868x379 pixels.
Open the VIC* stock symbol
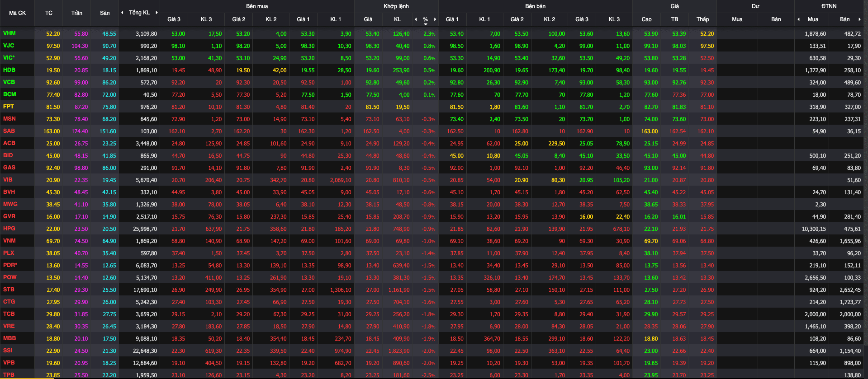tap(9, 58)
